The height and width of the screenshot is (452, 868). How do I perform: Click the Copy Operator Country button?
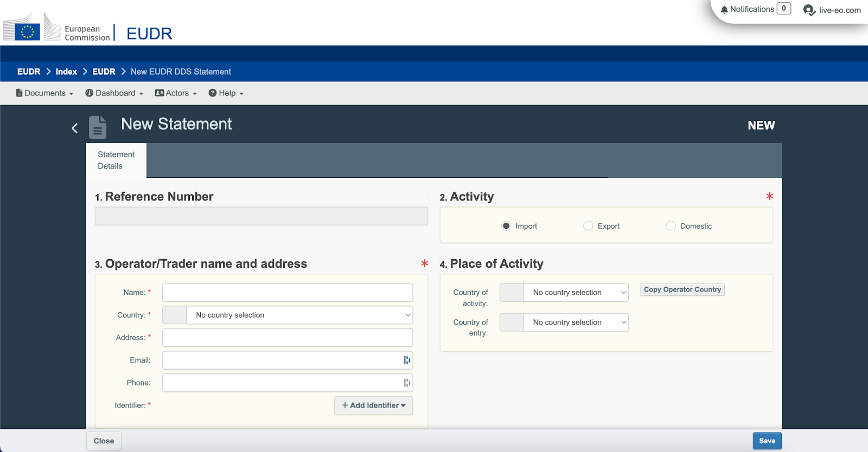(682, 289)
